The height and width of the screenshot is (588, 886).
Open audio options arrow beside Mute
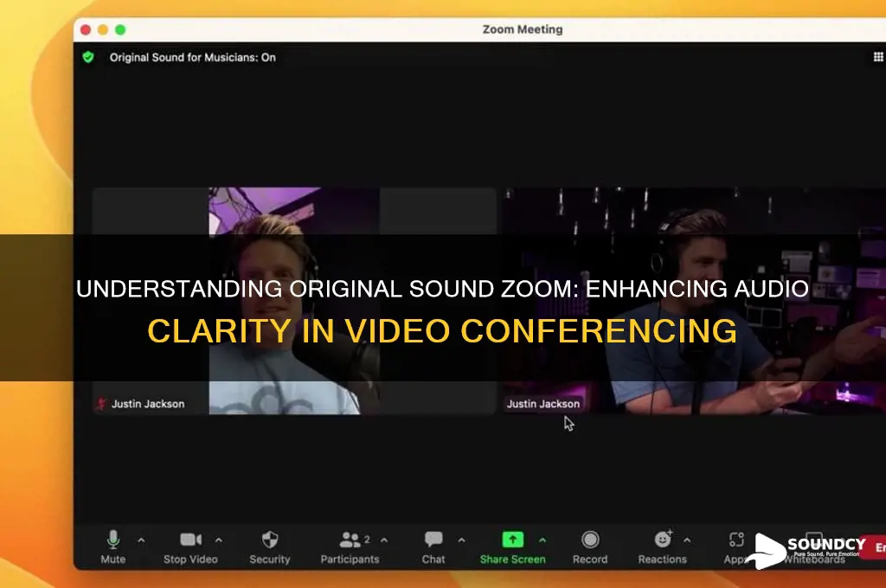(x=141, y=540)
